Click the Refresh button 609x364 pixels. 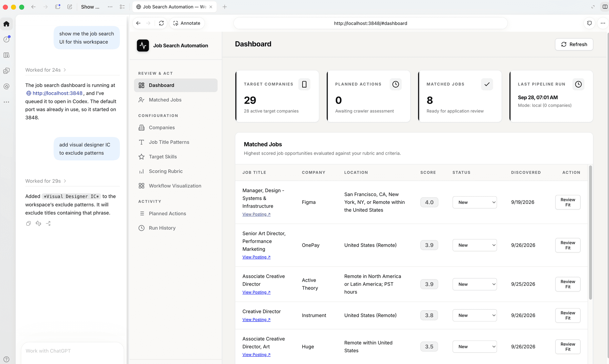(574, 44)
